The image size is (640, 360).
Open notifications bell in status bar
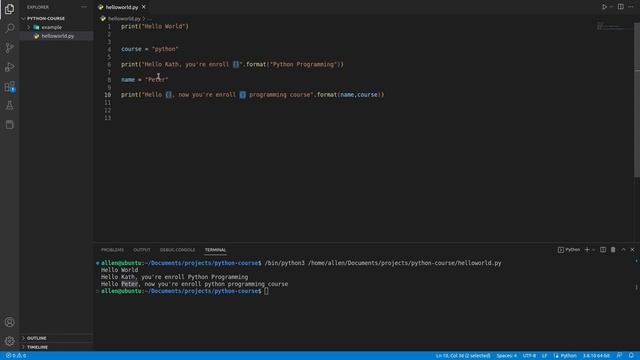(631, 356)
